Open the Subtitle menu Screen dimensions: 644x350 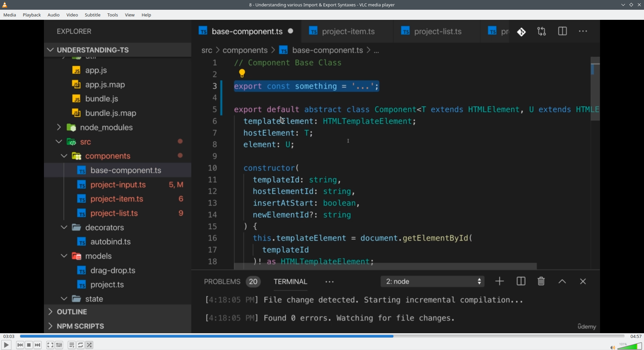pos(93,15)
